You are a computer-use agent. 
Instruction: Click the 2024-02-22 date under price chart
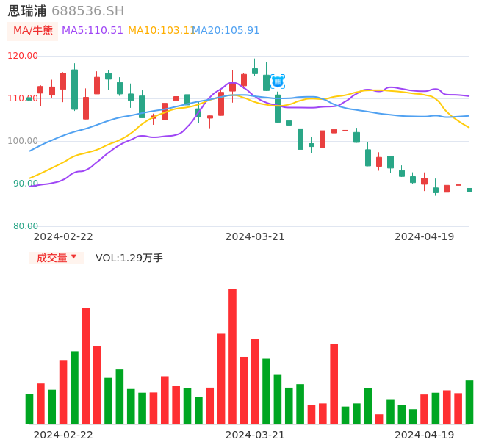click(x=63, y=236)
